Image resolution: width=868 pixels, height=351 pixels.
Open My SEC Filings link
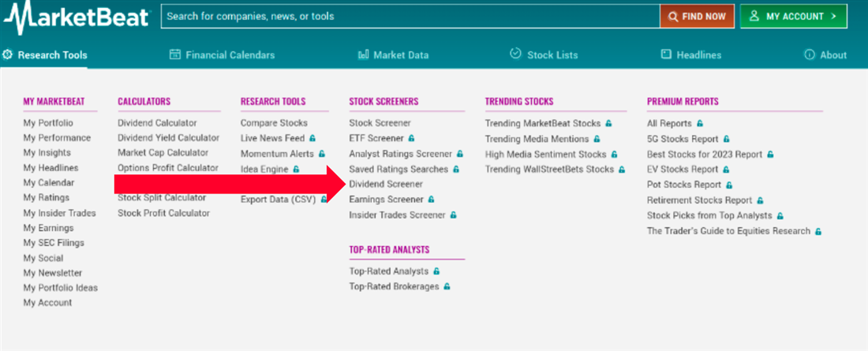click(54, 243)
